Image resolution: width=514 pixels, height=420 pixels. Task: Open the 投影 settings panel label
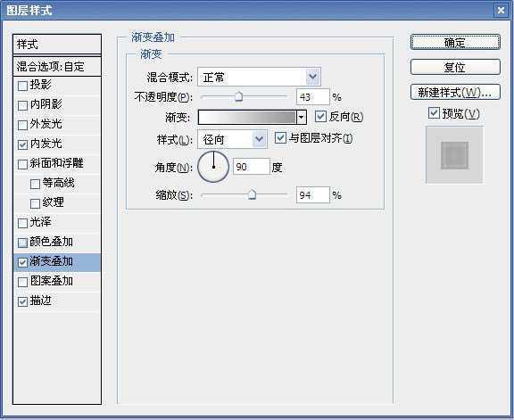pos(41,85)
